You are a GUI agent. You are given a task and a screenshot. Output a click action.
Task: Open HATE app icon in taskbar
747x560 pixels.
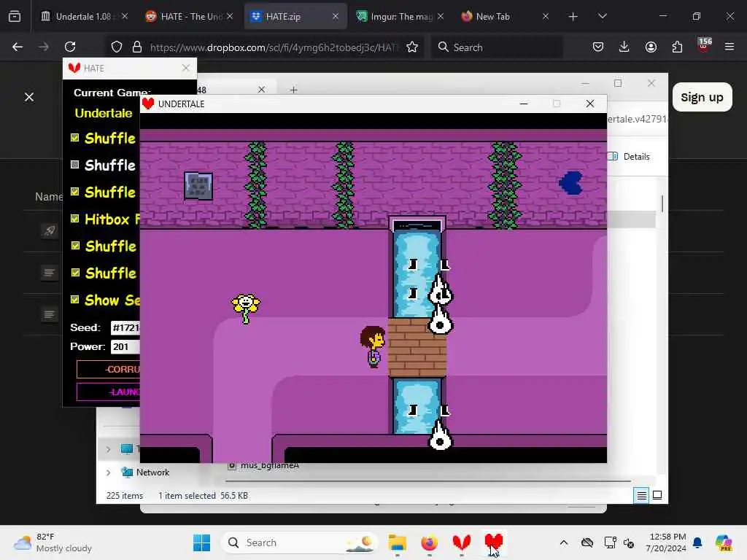coord(461,542)
